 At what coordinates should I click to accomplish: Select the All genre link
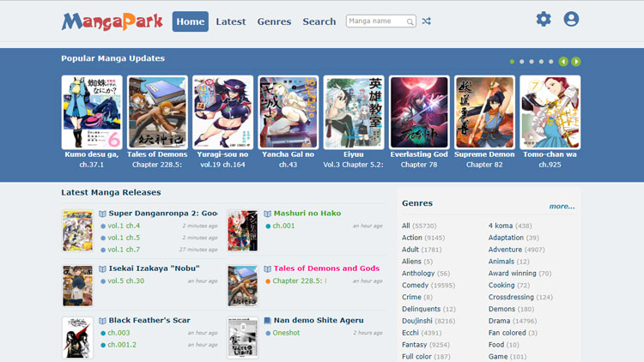click(x=406, y=226)
